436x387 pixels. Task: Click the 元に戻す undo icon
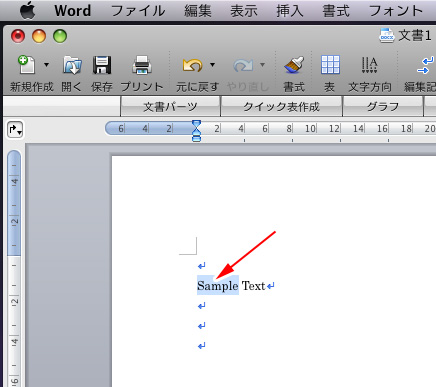coord(192,65)
